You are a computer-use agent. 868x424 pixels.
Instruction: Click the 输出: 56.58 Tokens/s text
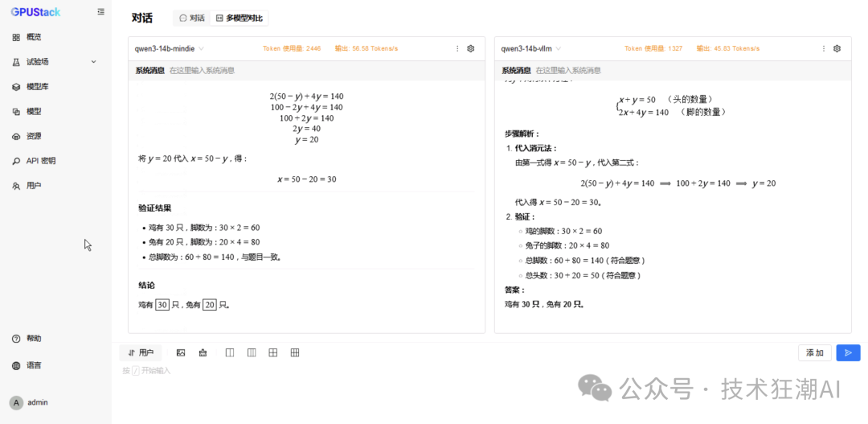366,49
